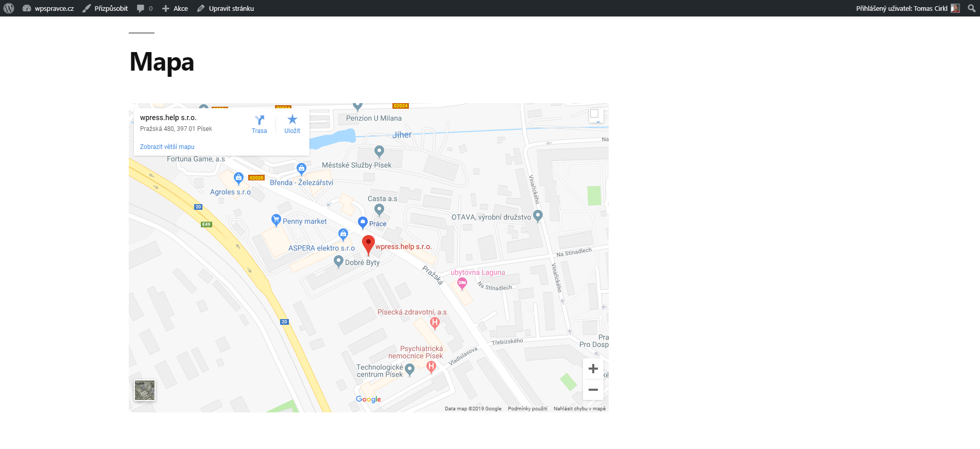The image size is (980, 449).
Task: Click Upravit stránku to edit page
Action: [226, 8]
